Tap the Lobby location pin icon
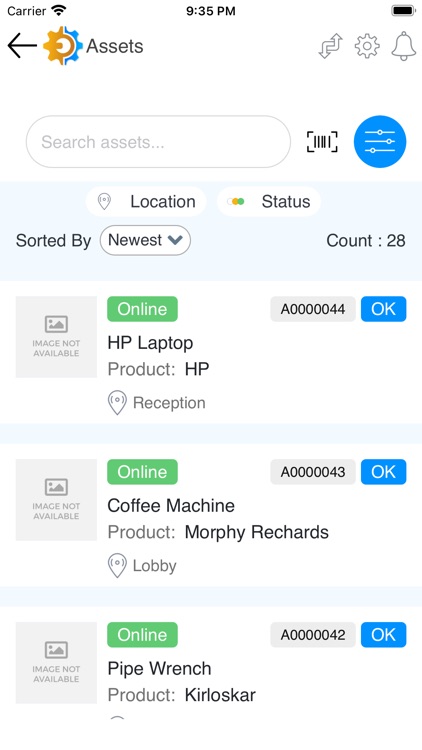 (x=117, y=565)
